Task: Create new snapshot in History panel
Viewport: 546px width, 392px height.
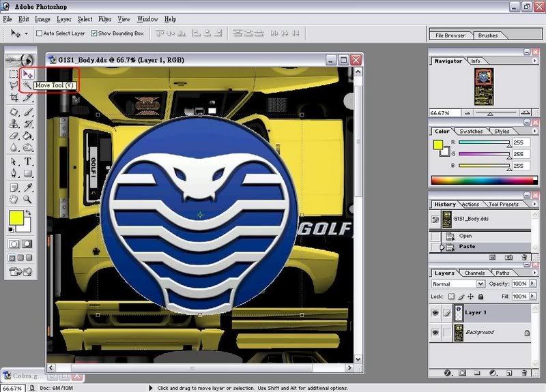Action: (508, 258)
